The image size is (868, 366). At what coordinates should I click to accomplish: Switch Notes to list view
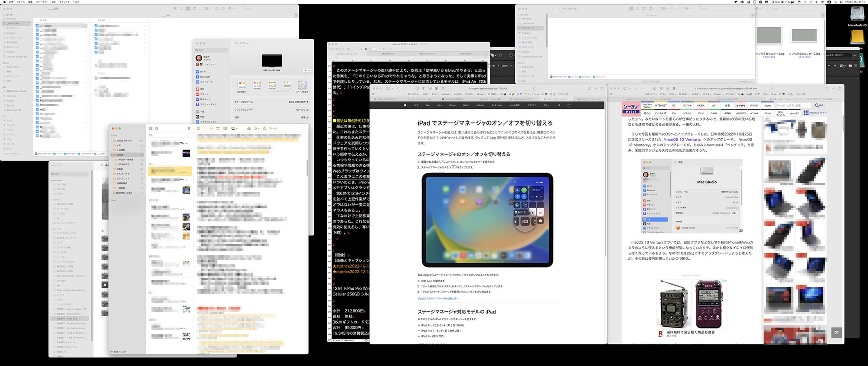[151, 128]
